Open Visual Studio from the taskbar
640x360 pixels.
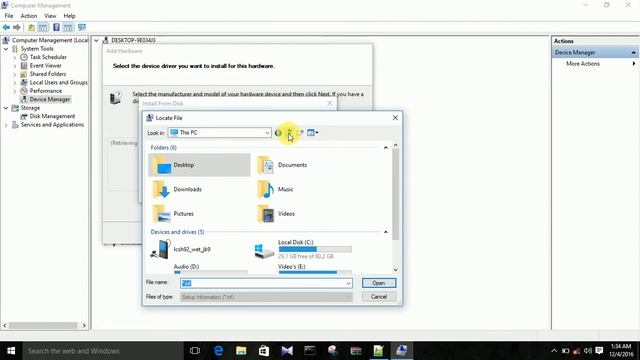[287, 351]
